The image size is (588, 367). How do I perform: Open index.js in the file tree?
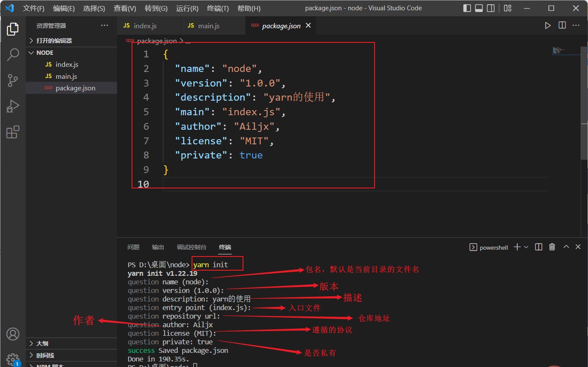tap(71, 64)
